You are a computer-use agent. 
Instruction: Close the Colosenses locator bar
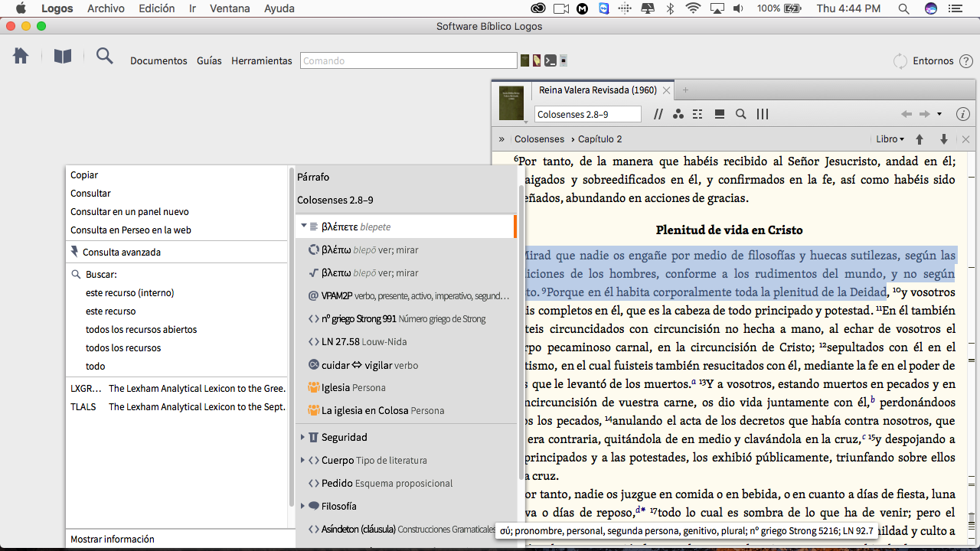click(x=966, y=139)
